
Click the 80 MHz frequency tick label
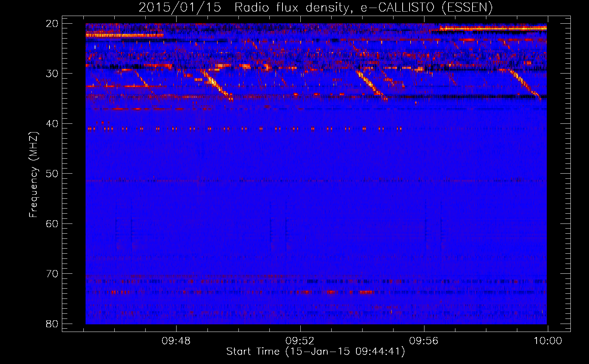tap(52, 324)
